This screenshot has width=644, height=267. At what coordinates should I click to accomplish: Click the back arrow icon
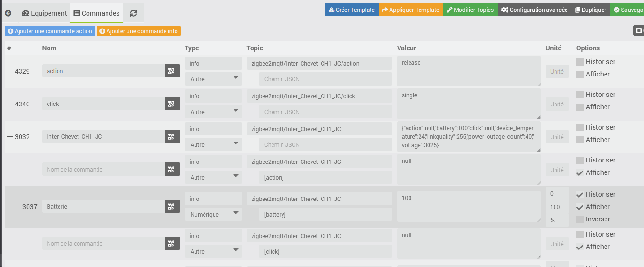point(8,13)
